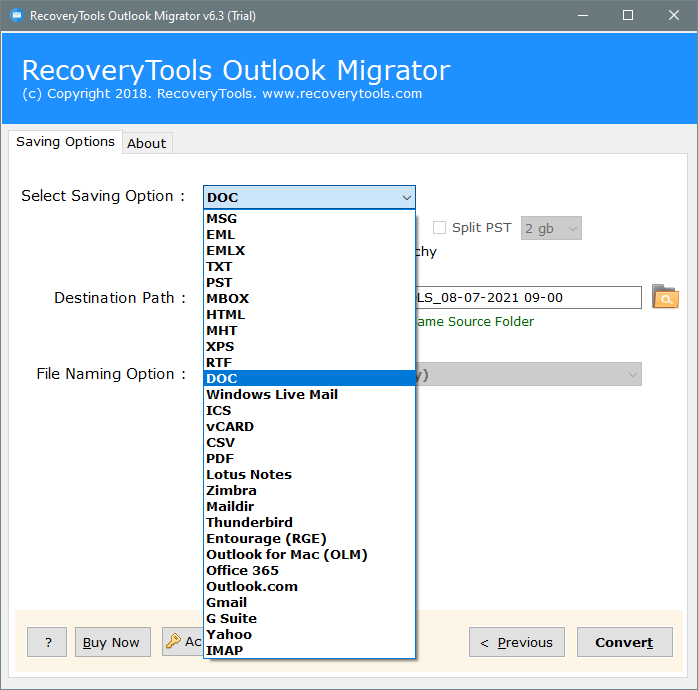This screenshot has height=690, width=698.
Task: Select IMAP saving option
Action: (x=309, y=650)
